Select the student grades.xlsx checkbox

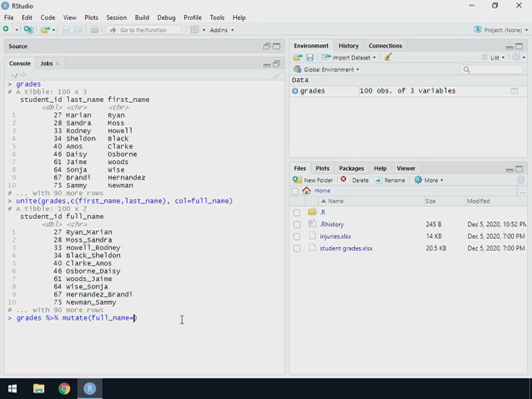297,249
